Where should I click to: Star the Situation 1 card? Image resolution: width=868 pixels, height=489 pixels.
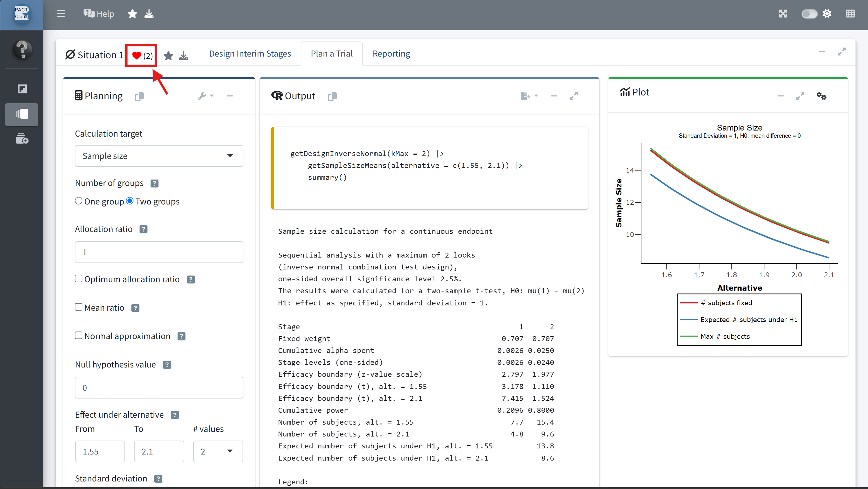(x=168, y=56)
